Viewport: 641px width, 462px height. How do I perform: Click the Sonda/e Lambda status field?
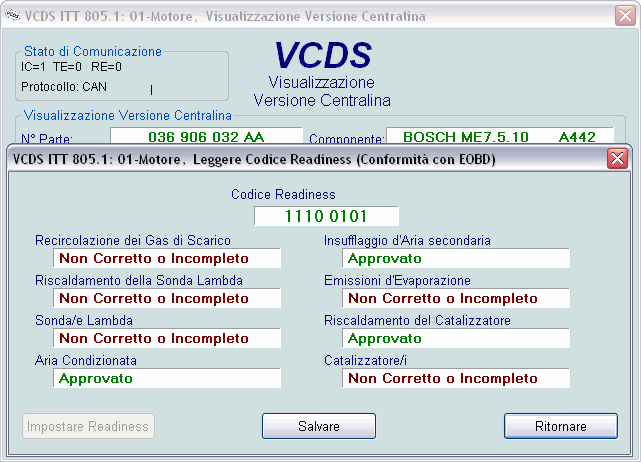(x=167, y=339)
